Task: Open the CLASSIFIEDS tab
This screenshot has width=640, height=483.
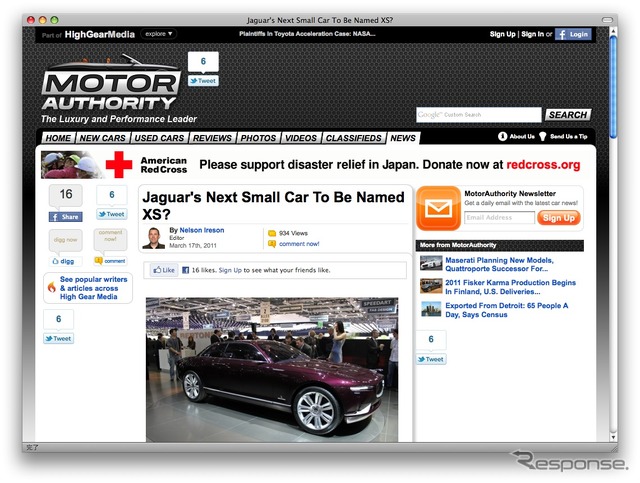Action: 353,138
